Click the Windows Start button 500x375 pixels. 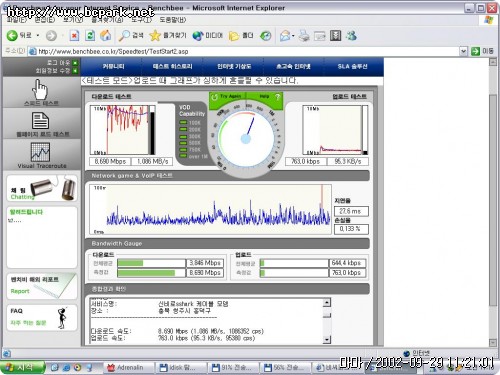22,368
